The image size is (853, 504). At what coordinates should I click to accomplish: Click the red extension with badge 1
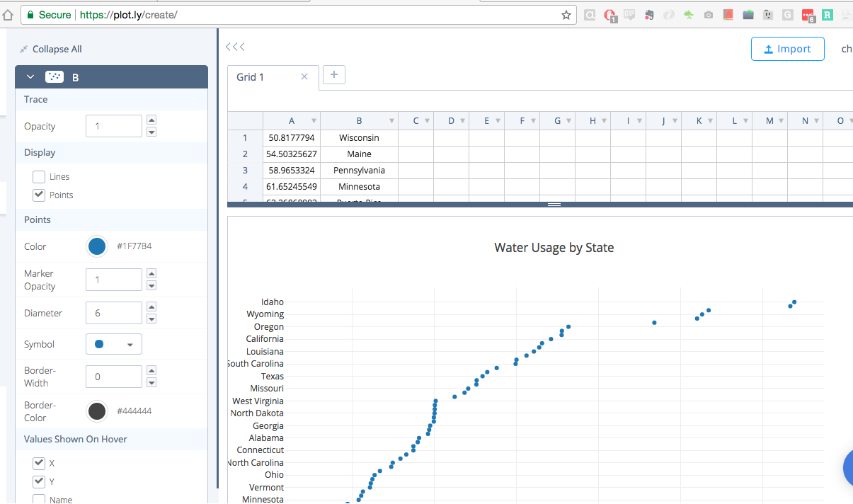pyautogui.click(x=610, y=15)
